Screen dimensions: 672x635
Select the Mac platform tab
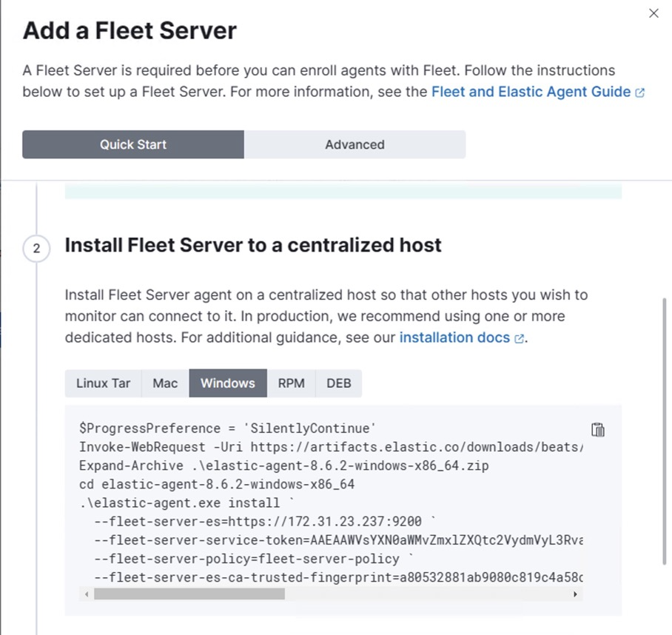coord(165,383)
